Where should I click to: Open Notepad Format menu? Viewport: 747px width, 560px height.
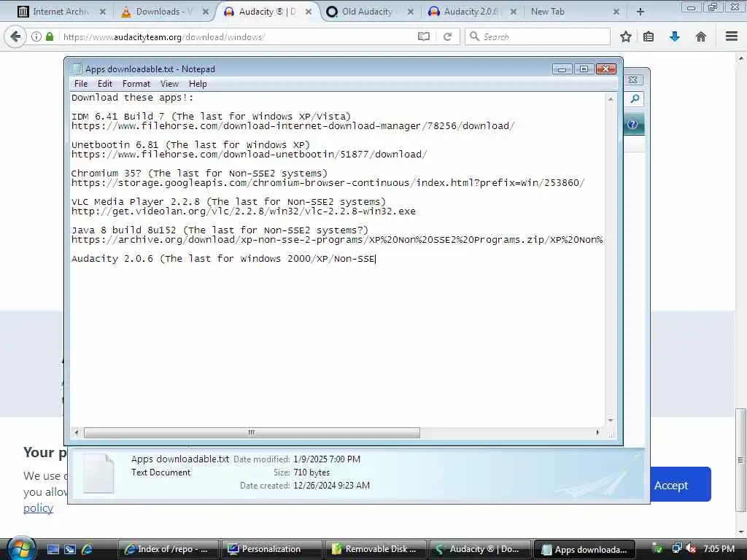point(136,84)
